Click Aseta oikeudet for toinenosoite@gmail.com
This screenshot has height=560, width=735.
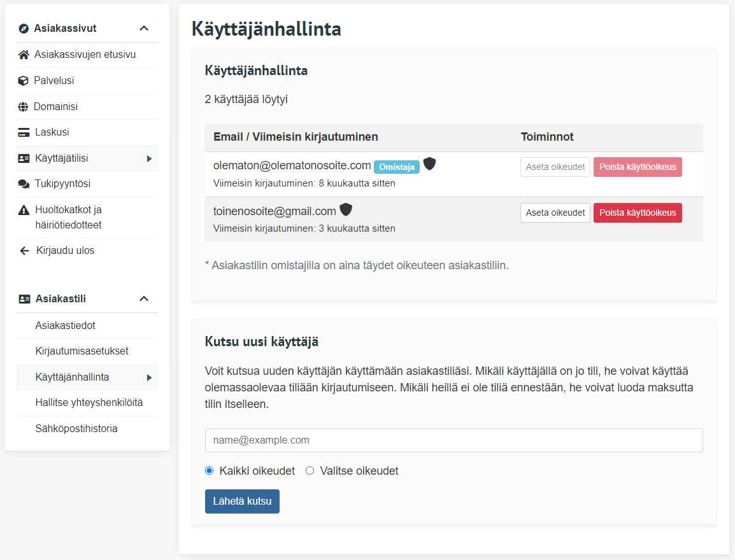click(555, 213)
